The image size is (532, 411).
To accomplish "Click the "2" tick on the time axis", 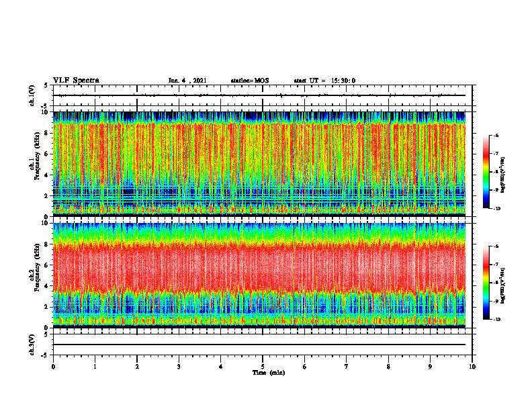I will coord(137,367).
